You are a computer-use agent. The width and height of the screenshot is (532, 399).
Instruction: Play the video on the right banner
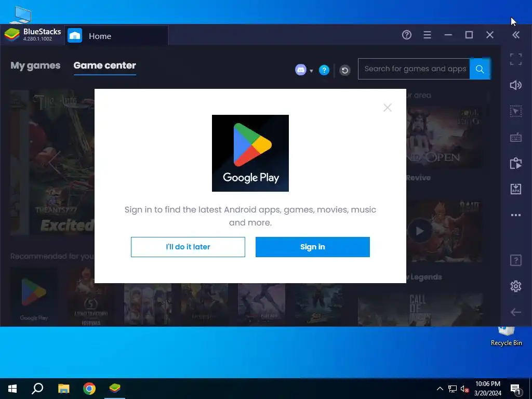420,231
